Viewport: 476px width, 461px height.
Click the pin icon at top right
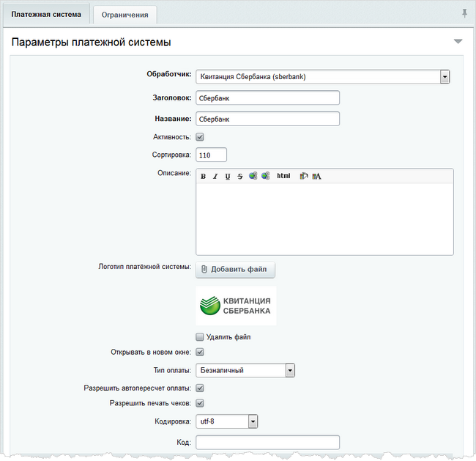coord(464,13)
